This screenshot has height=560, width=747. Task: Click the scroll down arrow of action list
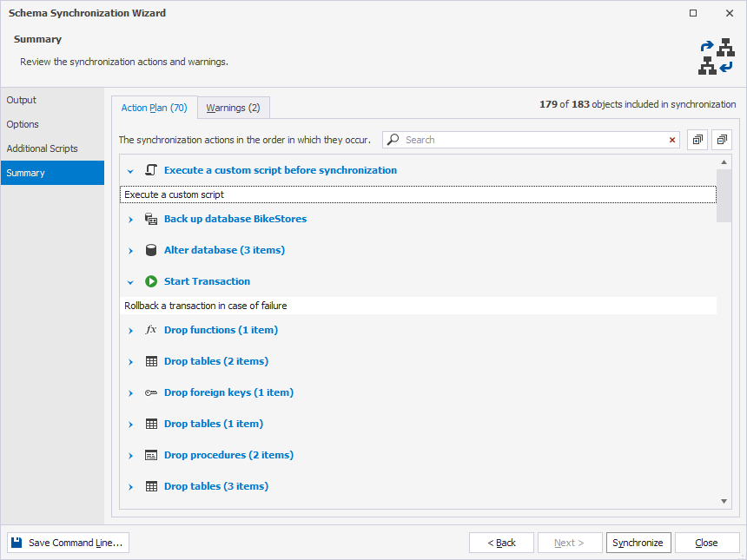(724, 501)
